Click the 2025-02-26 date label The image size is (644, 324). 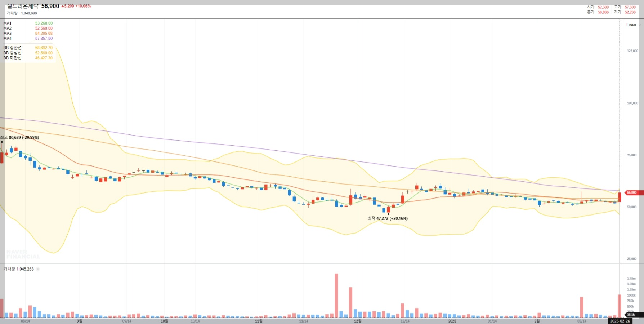click(x=620, y=321)
